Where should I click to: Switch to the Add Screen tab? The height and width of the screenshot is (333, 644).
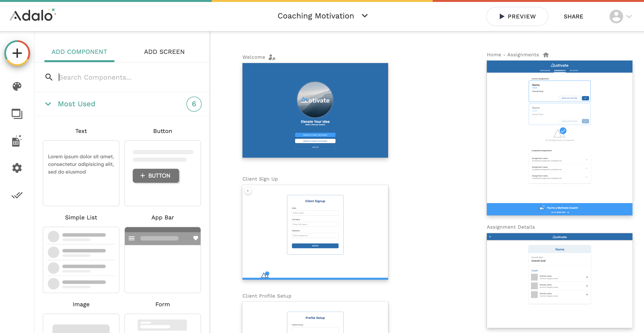(164, 52)
